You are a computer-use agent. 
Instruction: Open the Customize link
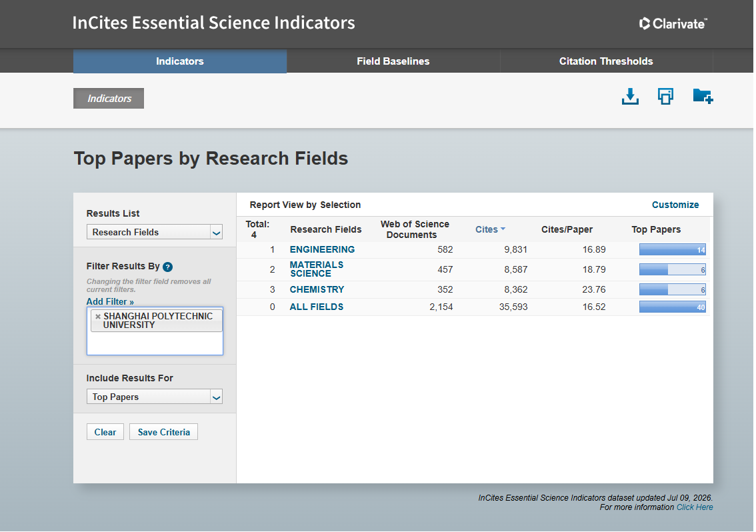point(675,205)
